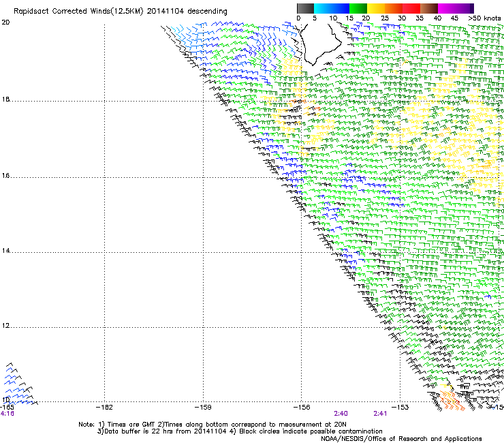Click the longitude label -162

104,408
